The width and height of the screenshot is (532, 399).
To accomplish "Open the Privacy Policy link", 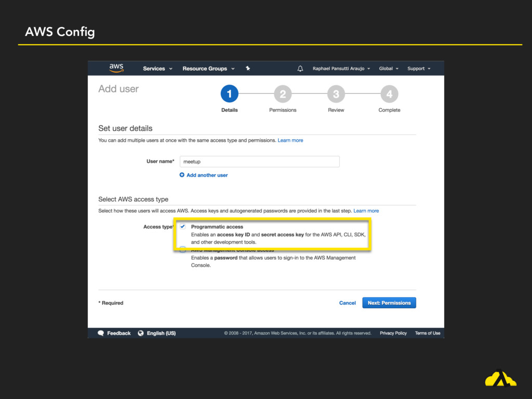I will 393,333.
